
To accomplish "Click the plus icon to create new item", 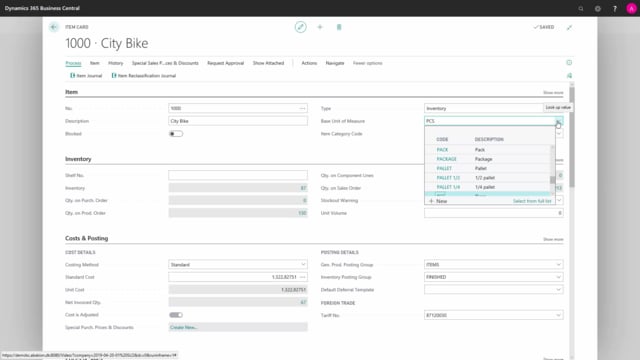I will coord(320,27).
